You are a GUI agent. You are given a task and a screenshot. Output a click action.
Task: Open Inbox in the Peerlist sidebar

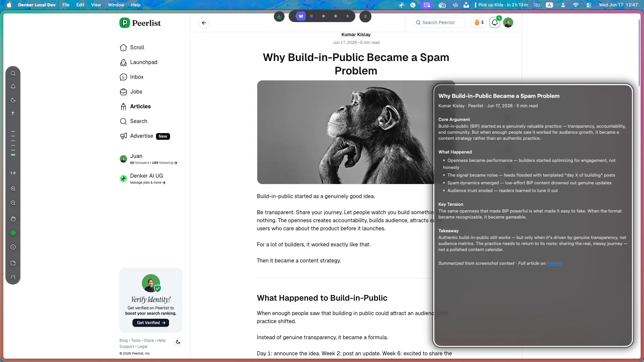pos(132,77)
